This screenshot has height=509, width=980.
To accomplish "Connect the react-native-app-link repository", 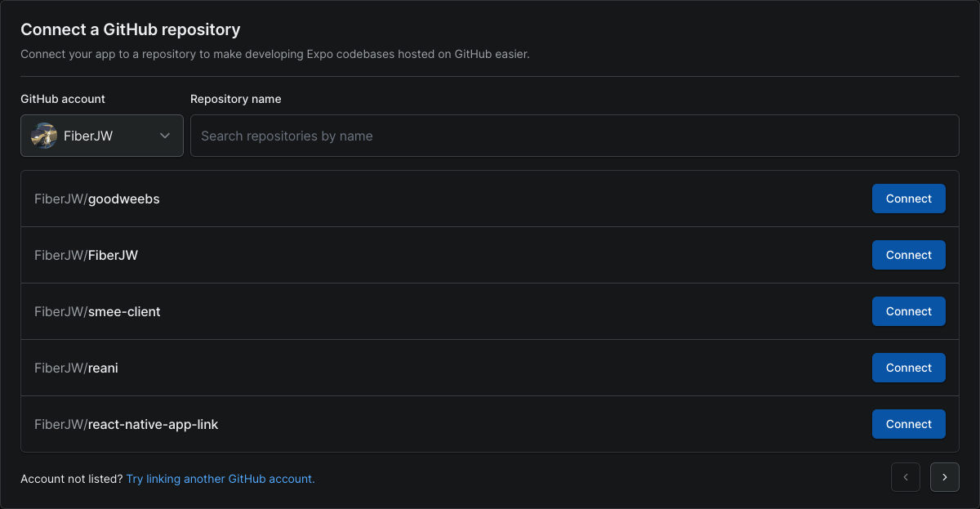I will pyautogui.click(x=908, y=424).
